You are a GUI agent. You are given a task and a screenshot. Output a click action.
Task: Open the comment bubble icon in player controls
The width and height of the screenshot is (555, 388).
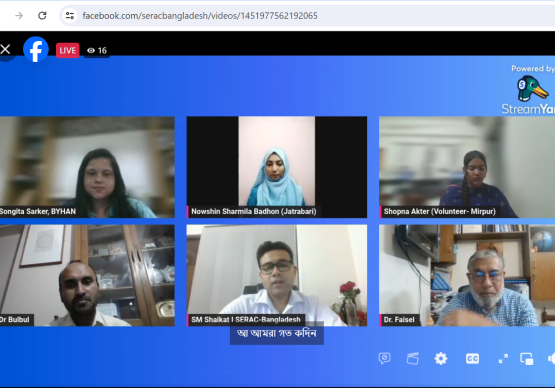point(384,359)
